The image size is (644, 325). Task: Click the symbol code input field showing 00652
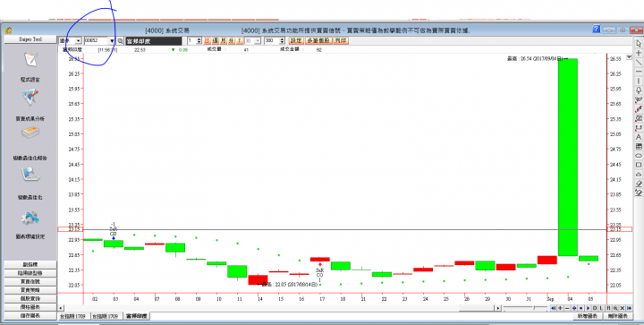pyautogui.click(x=96, y=40)
